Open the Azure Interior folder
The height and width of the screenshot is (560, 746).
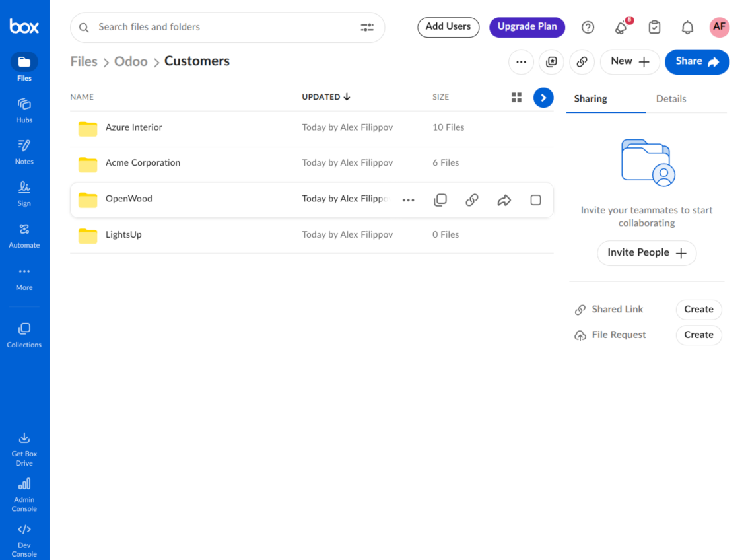pos(134,127)
